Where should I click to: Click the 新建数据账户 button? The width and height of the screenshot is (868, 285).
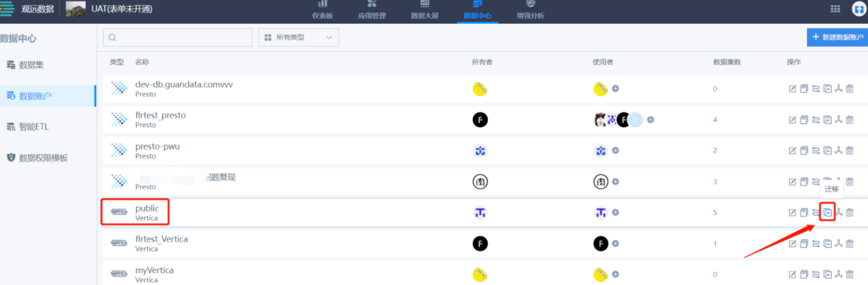click(836, 37)
